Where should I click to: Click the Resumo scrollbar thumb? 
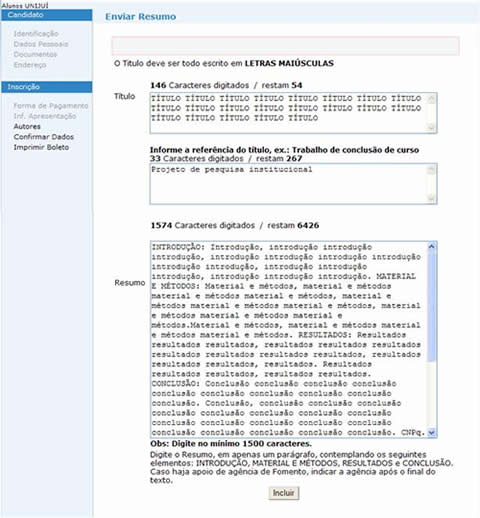tap(431, 306)
